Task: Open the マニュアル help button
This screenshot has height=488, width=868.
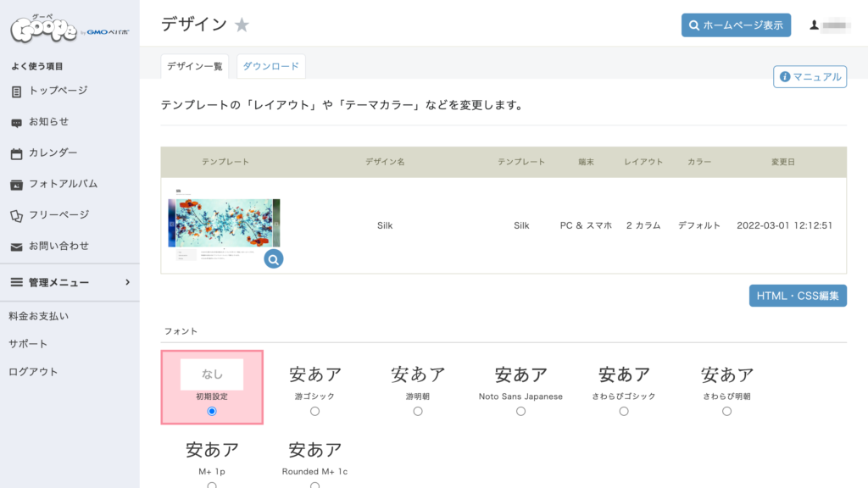Action: tap(810, 77)
